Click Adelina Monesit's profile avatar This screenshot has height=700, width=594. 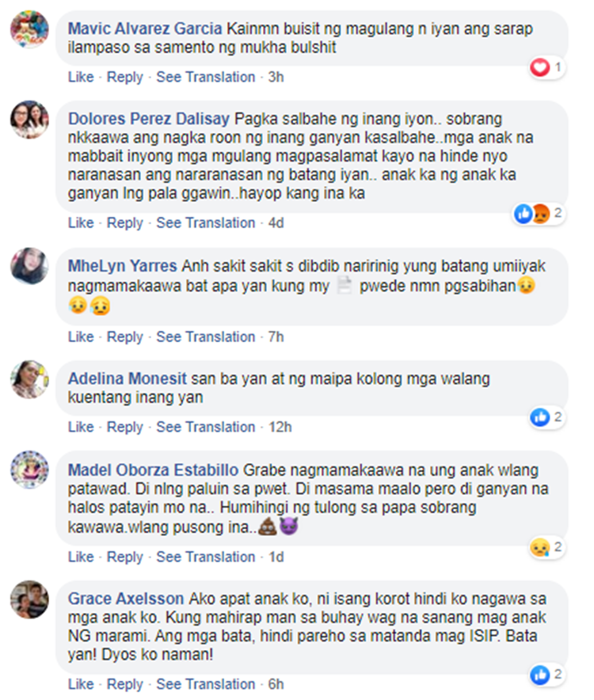[x=29, y=379]
